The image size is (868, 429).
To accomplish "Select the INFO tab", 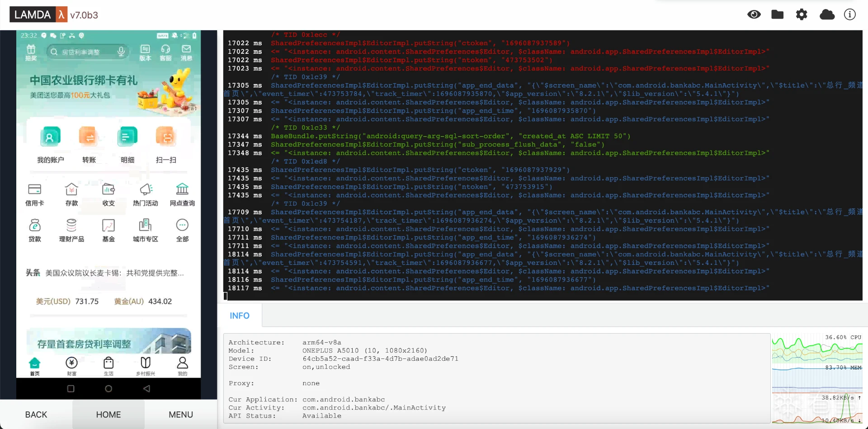I will click(x=240, y=316).
